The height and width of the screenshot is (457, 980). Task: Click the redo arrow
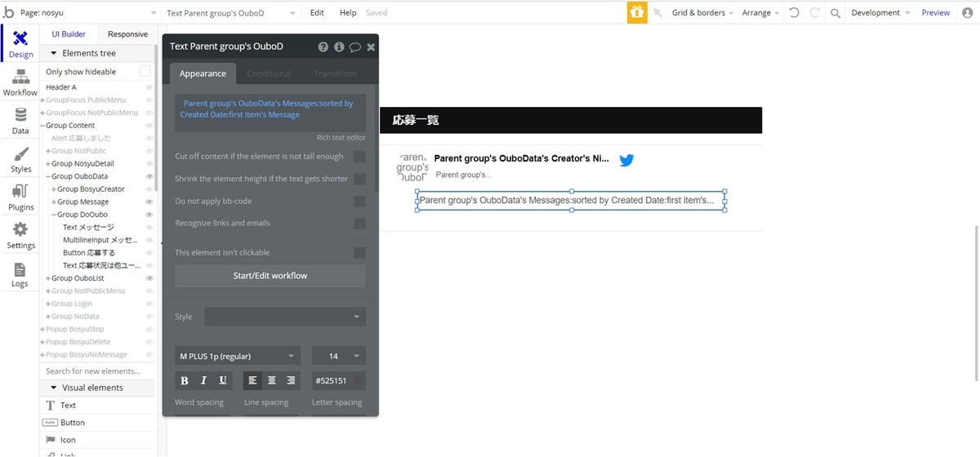click(x=814, y=13)
